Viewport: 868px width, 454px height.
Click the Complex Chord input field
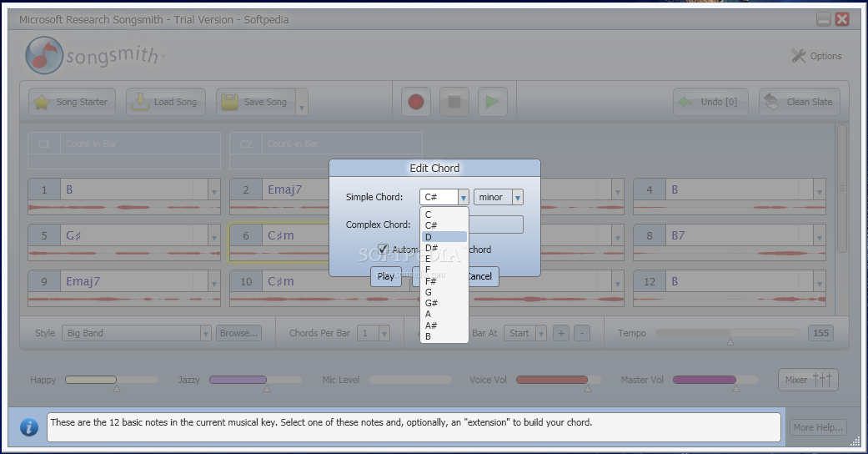pos(495,224)
